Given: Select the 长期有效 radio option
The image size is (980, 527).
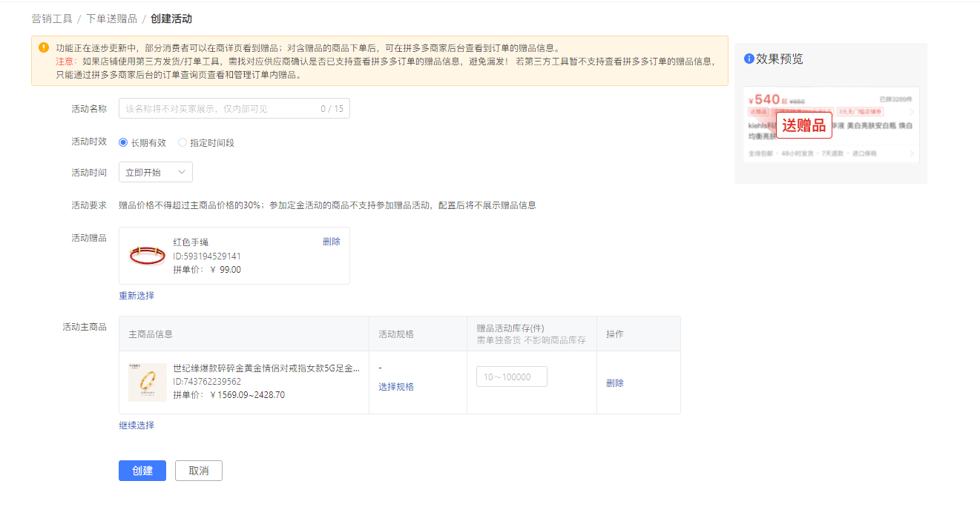Looking at the screenshot, I should coord(123,142).
